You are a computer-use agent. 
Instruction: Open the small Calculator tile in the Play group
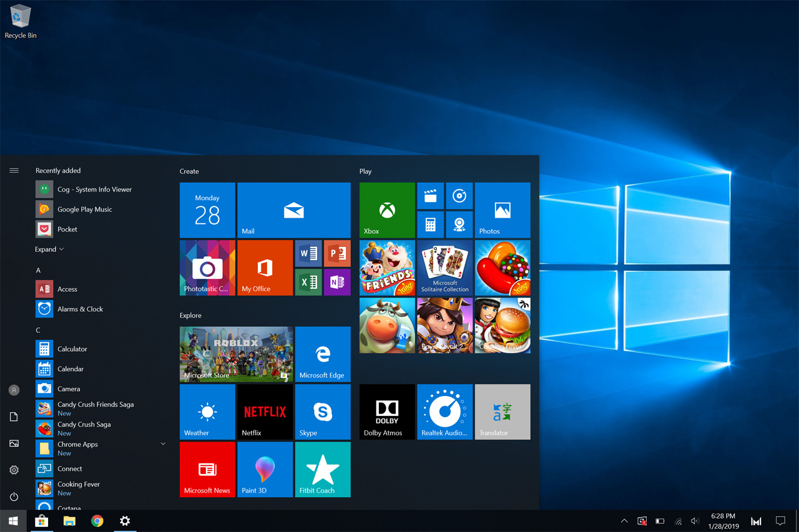(430, 225)
